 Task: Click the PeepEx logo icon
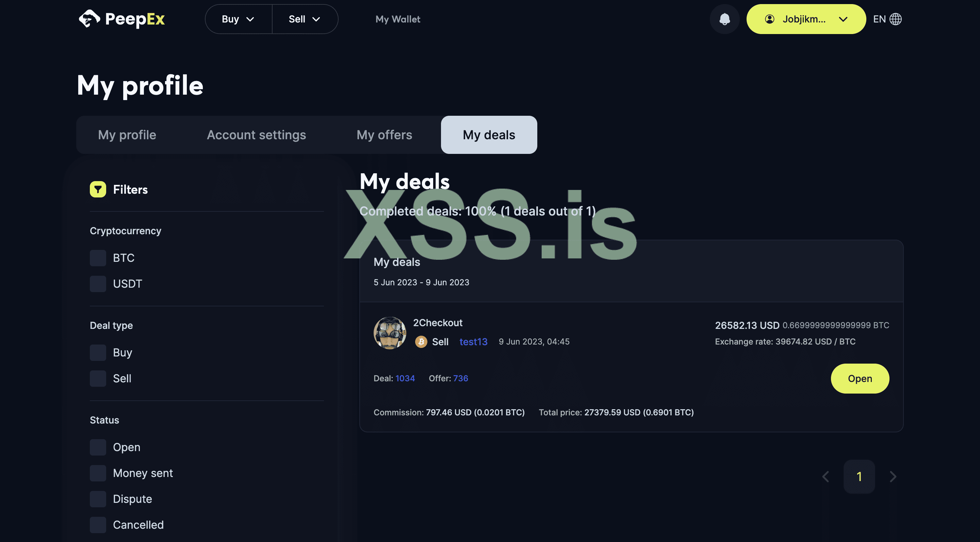(89, 19)
